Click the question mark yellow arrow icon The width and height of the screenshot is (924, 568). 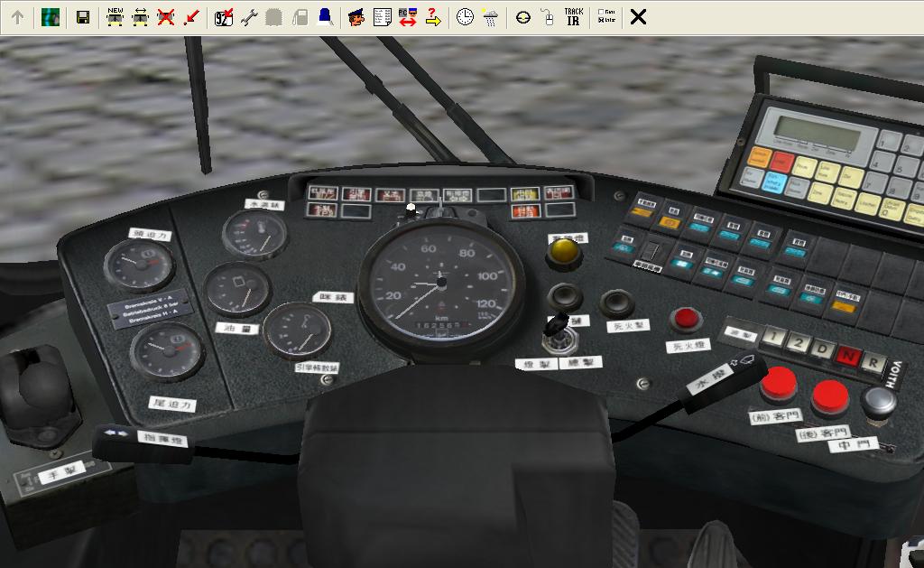pyautogui.click(x=433, y=17)
